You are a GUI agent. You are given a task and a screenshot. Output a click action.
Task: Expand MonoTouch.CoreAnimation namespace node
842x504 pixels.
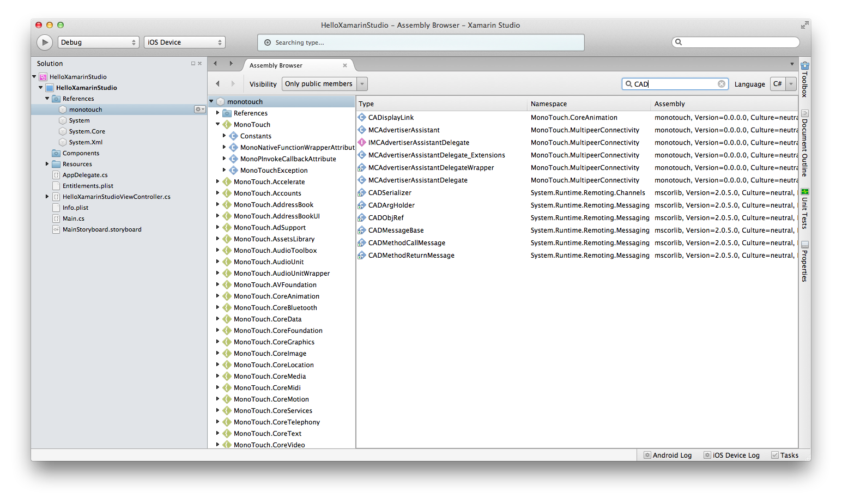tap(217, 296)
